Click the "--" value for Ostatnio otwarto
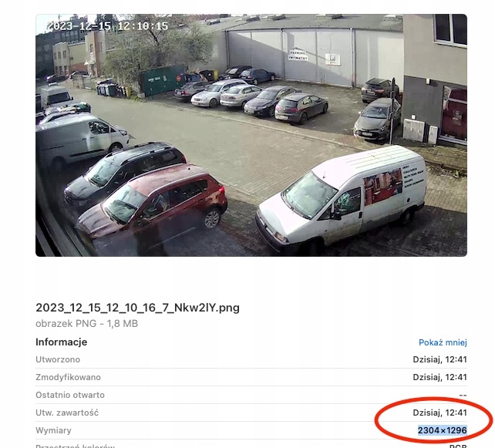 coord(463,395)
